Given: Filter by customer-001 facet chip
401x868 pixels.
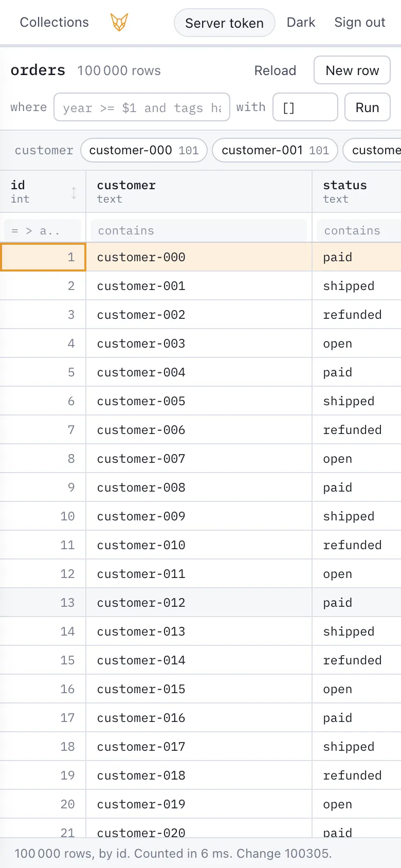Looking at the screenshot, I should (x=275, y=150).
